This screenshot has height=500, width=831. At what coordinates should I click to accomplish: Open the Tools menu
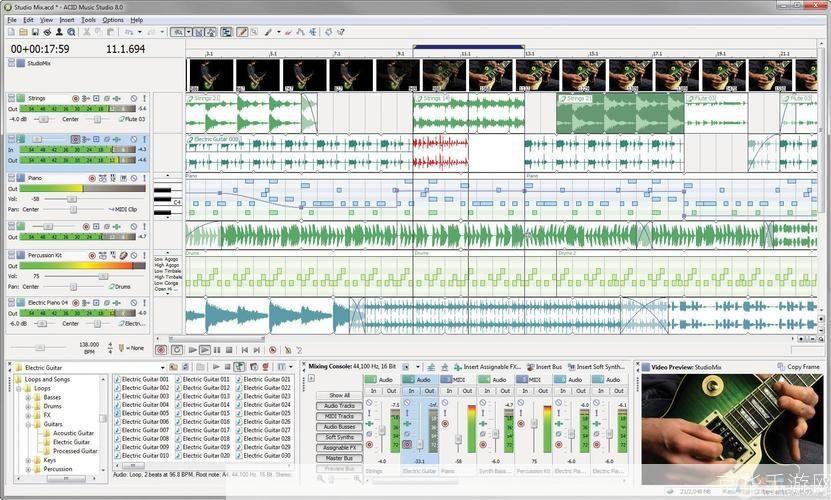click(88, 20)
